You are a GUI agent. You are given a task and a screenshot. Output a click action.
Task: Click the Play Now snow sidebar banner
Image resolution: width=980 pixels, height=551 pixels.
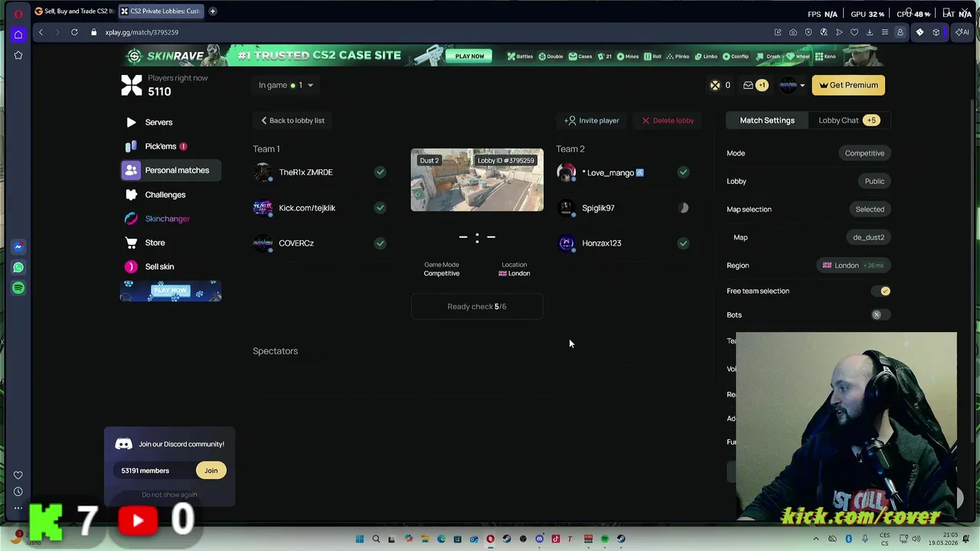(x=171, y=291)
